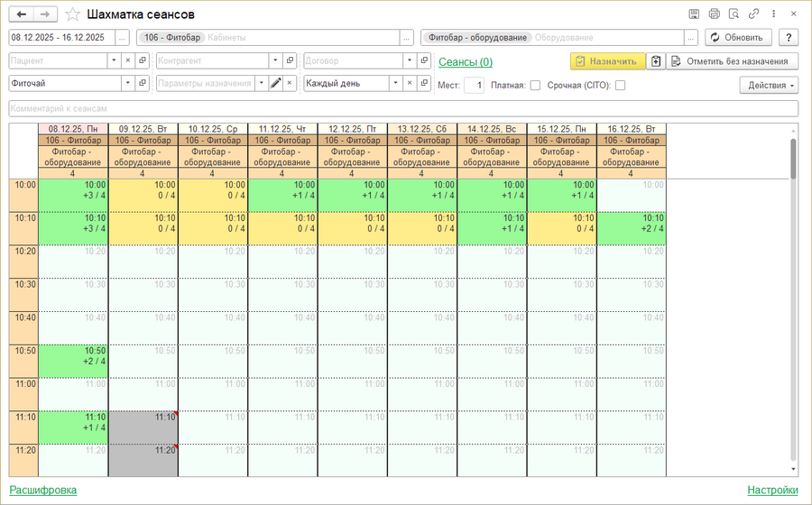The height and width of the screenshot is (505, 812).
Task: Expand the Пациент dropdown list
Action: point(114,60)
